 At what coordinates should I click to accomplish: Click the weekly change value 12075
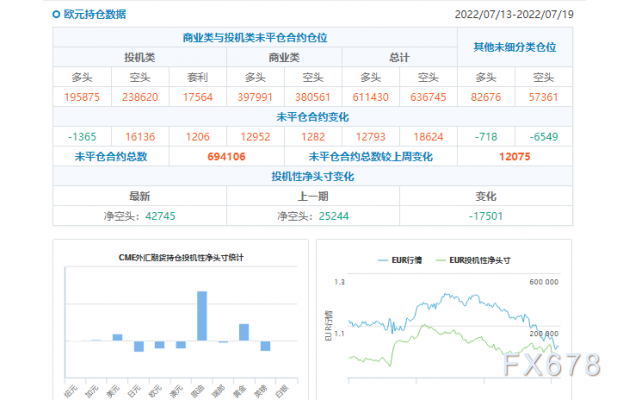[x=515, y=157]
